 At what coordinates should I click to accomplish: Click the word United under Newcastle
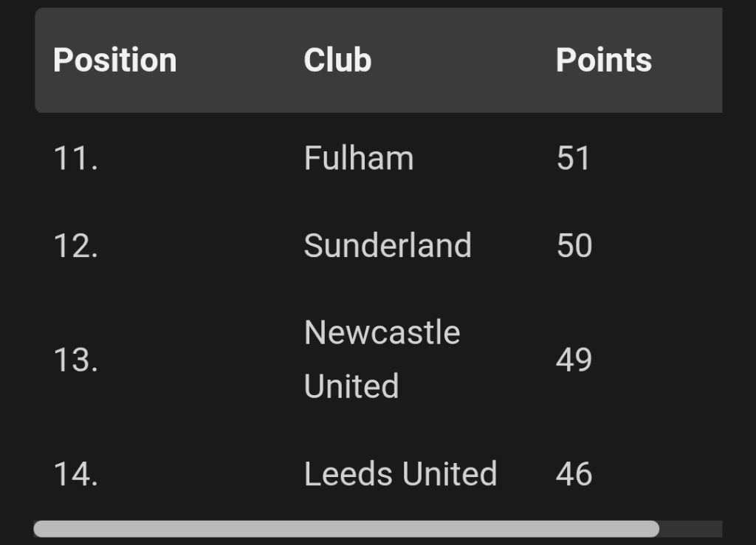[351, 385]
